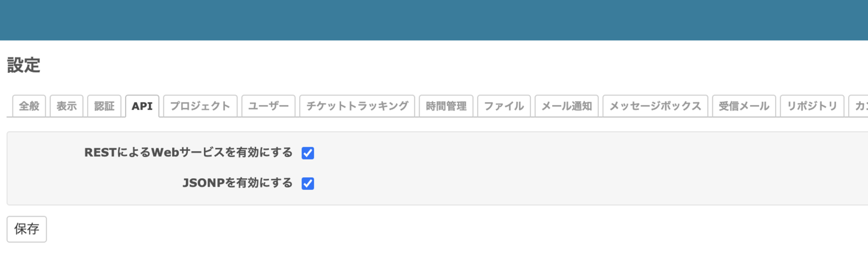The width and height of the screenshot is (868, 272).
Task: Switch to チケットトラッキング tab
Action: (x=357, y=106)
